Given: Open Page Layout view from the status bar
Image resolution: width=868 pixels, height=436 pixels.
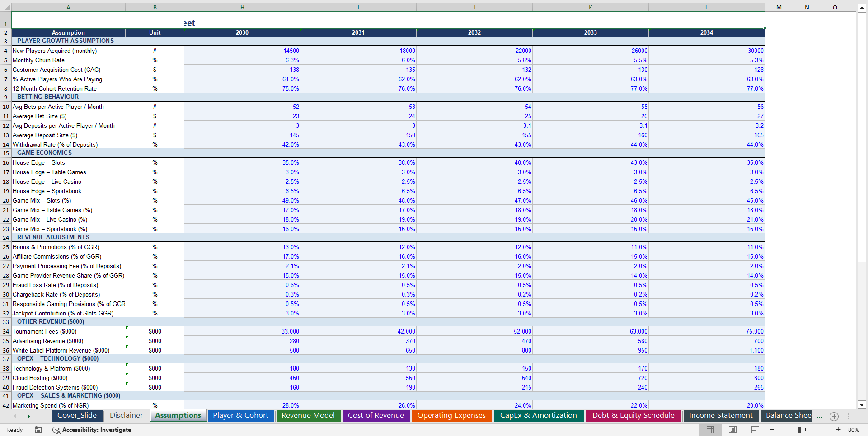Looking at the screenshot, I should (x=733, y=429).
